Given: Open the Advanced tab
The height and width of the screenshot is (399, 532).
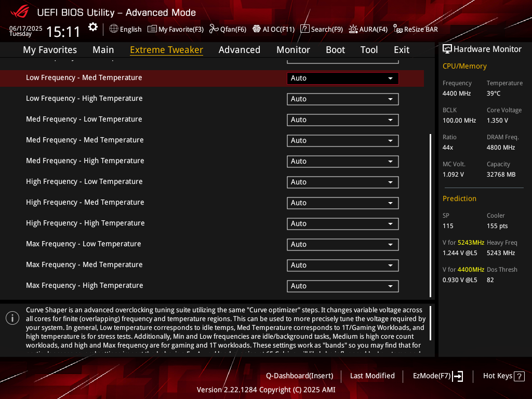Looking at the screenshot, I should pos(240,50).
